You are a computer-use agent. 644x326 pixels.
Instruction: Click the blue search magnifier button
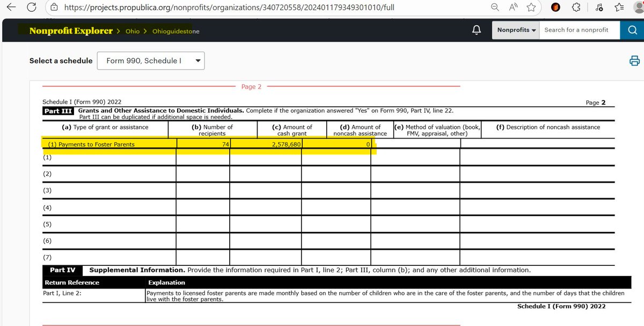(632, 30)
